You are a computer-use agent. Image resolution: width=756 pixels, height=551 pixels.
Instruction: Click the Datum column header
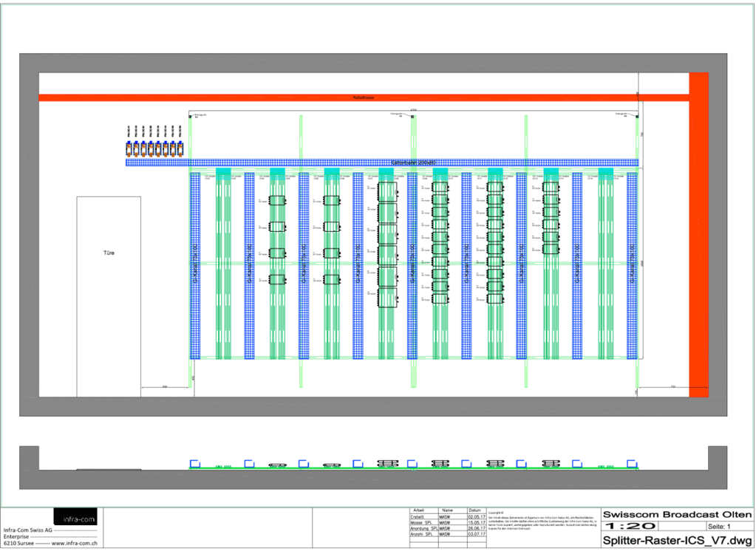pos(474,510)
